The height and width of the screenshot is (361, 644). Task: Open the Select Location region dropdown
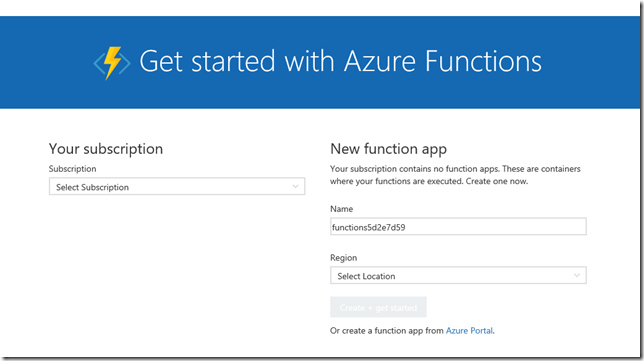point(458,276)
